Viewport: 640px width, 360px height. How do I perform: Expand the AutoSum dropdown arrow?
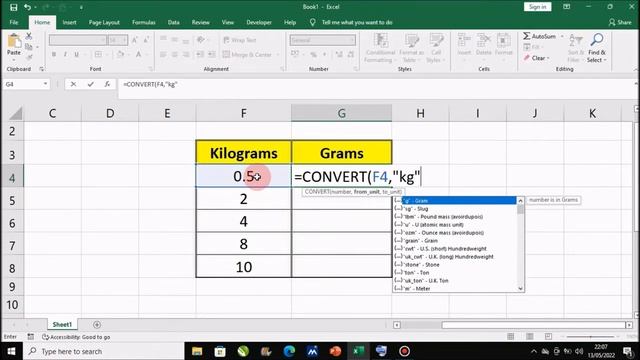click(x=562, y=36)
